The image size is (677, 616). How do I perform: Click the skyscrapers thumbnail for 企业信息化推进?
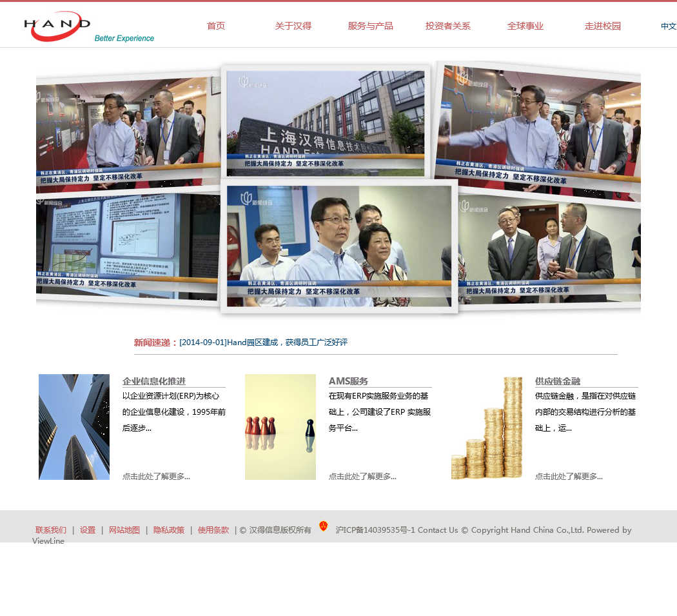[x=74, y=427]
